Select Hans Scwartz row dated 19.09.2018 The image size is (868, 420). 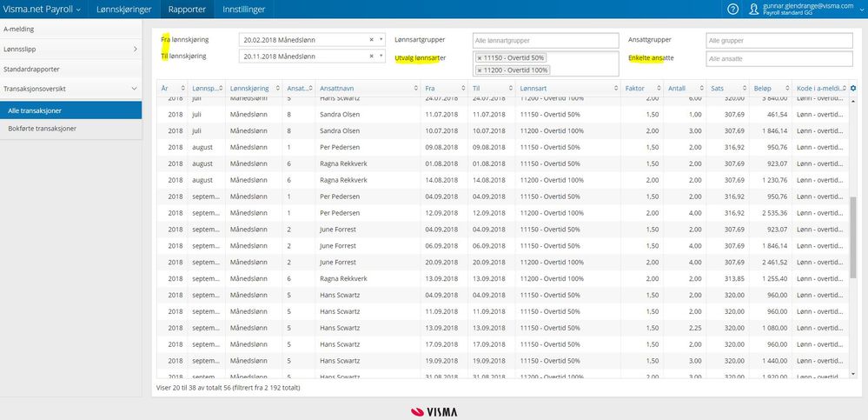pos(502,360)
